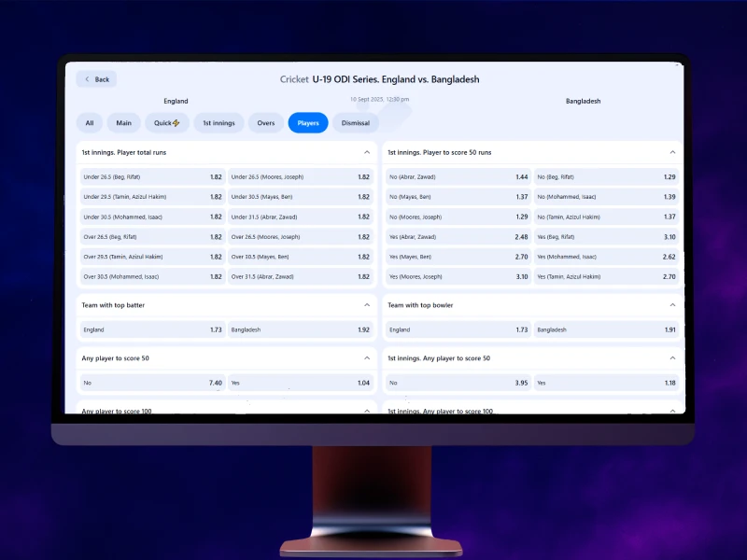Bet on England as team with top batter
Screen dimensions: 747x560
click(151, 329)
